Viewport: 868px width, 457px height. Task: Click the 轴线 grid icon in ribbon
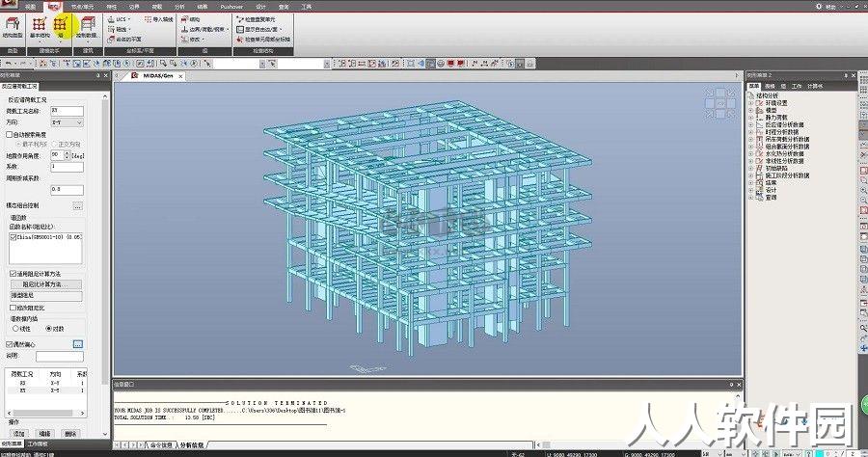pyautogui.click(x=111, y=29)
